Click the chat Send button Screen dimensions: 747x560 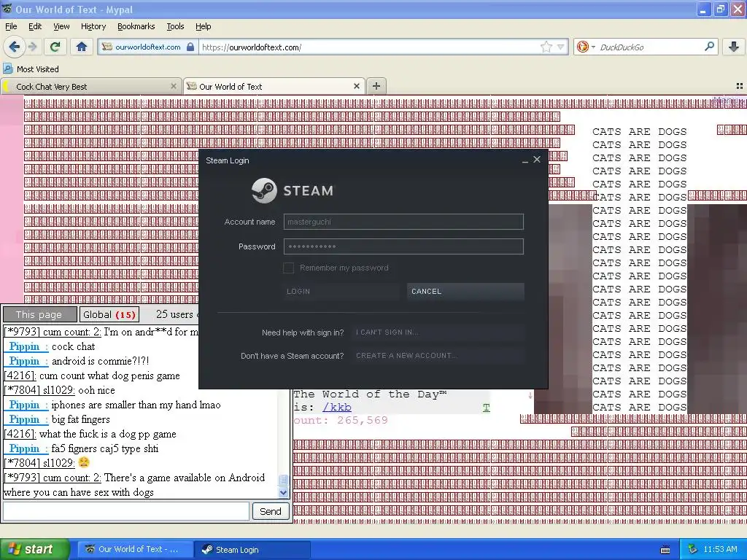pyautogui.click(x=270, y=511)
